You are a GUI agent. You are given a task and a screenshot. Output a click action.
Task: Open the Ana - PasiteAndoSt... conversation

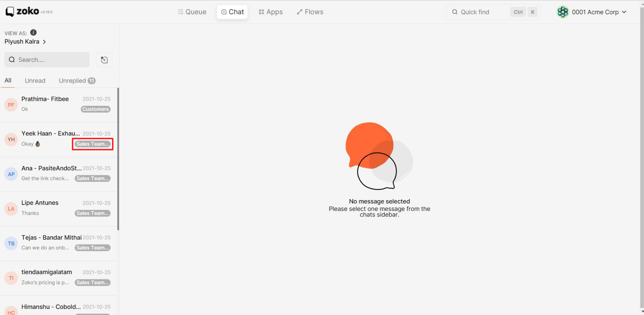[x=59, y=174]
